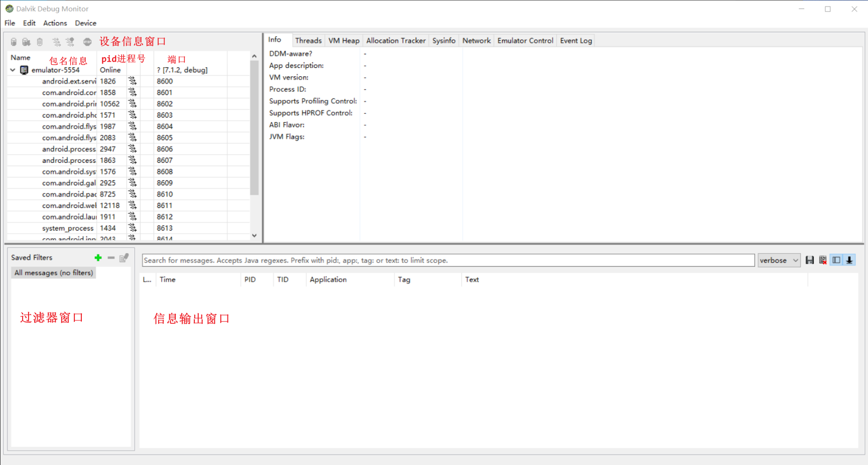
Task: Click debug status icon for pid 2925
Action: 132,183
